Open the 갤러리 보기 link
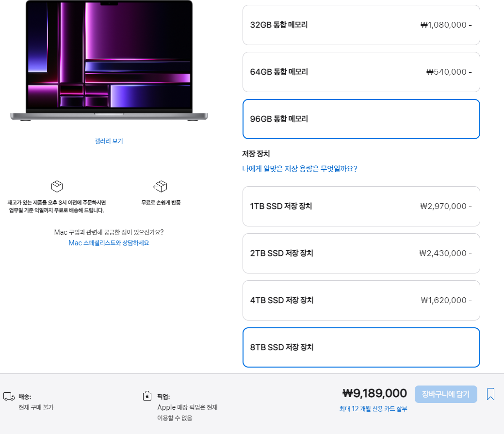 (x=109, y=141)
